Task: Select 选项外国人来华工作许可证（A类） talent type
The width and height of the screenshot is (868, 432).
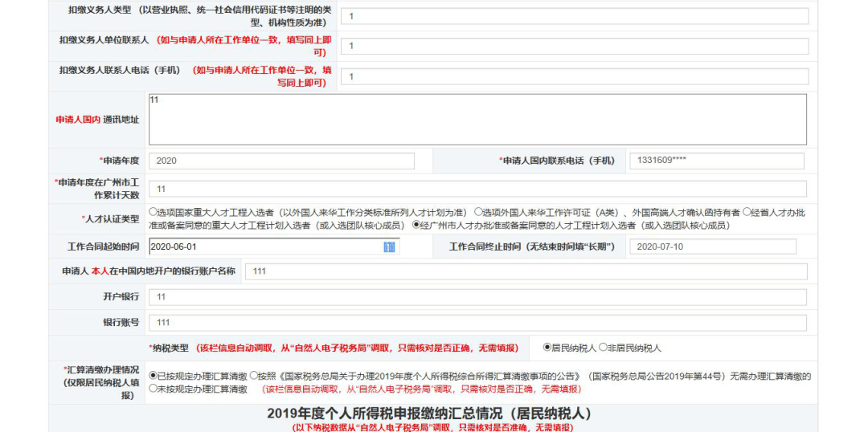Action: coord(478,212)
